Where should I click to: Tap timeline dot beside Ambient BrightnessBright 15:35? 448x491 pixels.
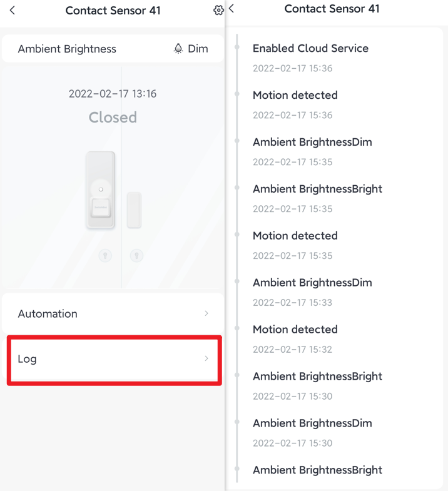click(x=237, y=188)
